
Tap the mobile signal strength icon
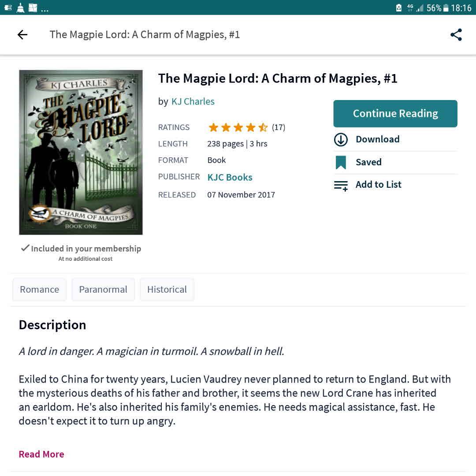(x=420, y=8)
